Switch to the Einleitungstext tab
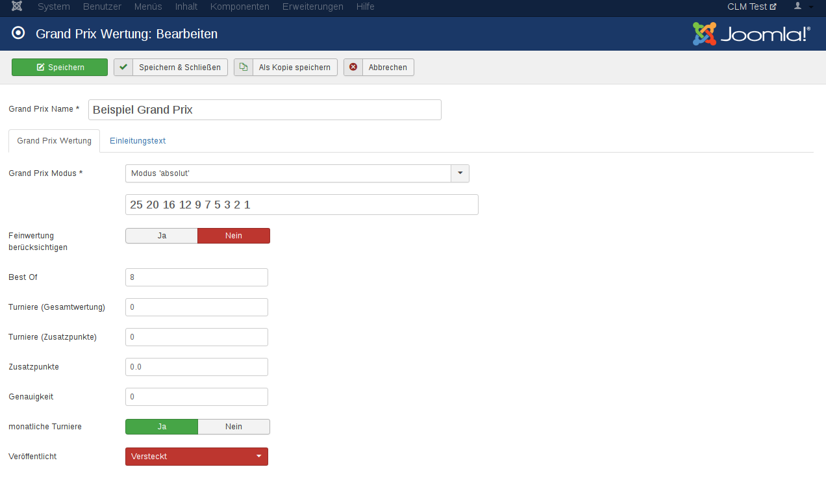Image resolution: width=826 pixels, height=504 pixels. tap(138, 141)
